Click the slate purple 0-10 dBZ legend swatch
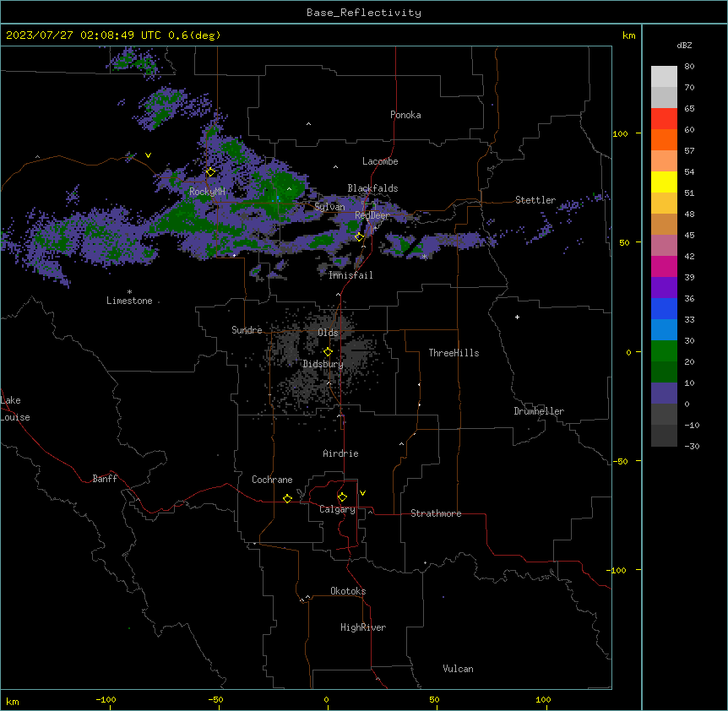Image resolution: width=728 pixels, height=711 pixels. tap(664, 393)
